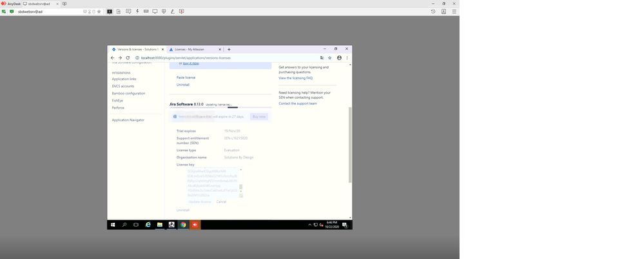Image resolution: width=644 pixels, height=259 pixels.
Task: Open a new browser tab
Action: [x=229, y=50]
